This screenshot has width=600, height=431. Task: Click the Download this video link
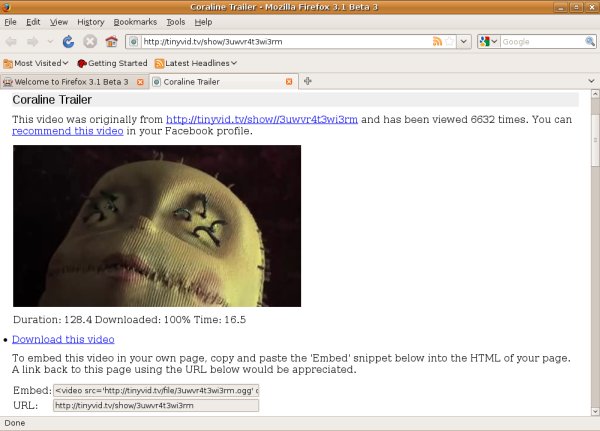63,339
